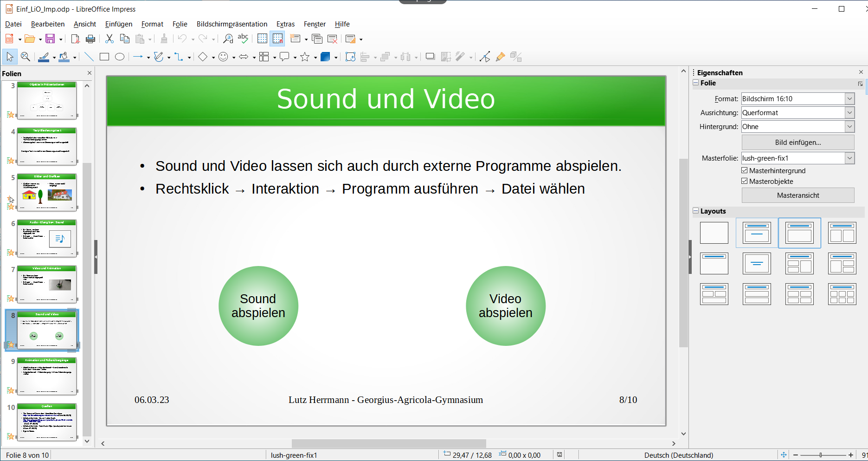Screen dimensions: 868x461
Task: Open the Bildschirmpräsentation menu
Action: tap(231, 24)
